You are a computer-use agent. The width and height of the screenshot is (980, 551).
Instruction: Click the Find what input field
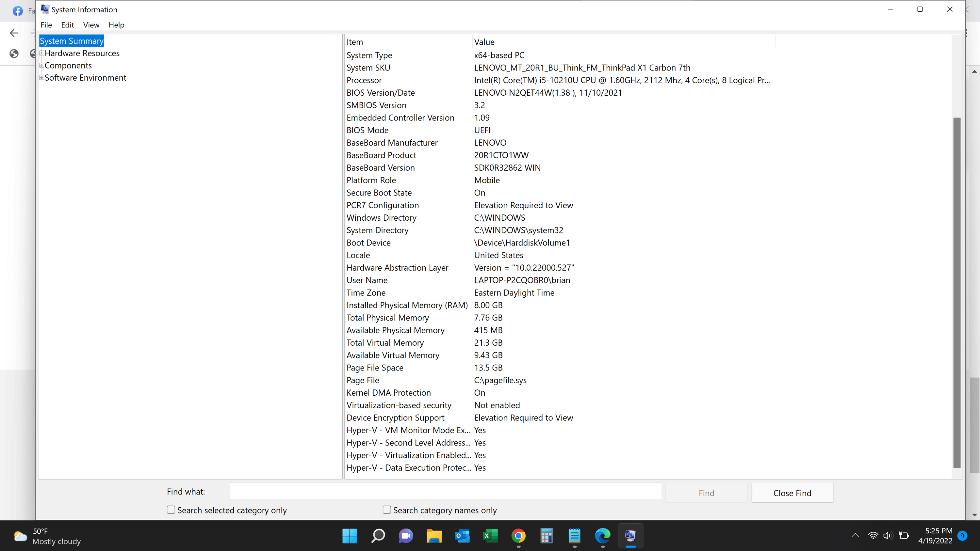point(446,491)
